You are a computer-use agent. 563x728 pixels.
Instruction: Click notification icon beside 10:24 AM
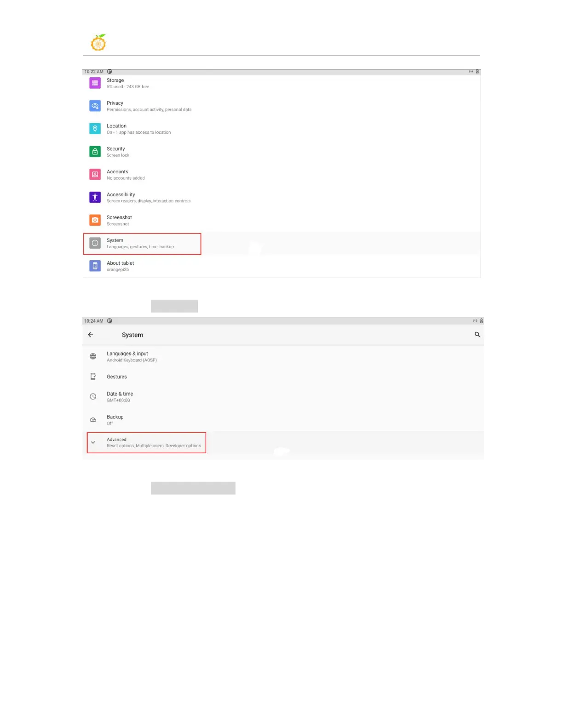tap(109, 321)
